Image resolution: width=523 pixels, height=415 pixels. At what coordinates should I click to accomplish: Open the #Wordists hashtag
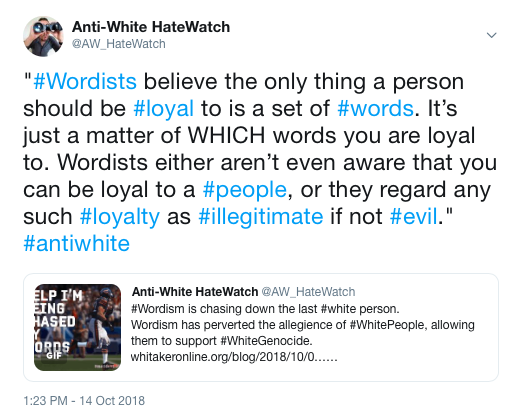pos(85,81)
